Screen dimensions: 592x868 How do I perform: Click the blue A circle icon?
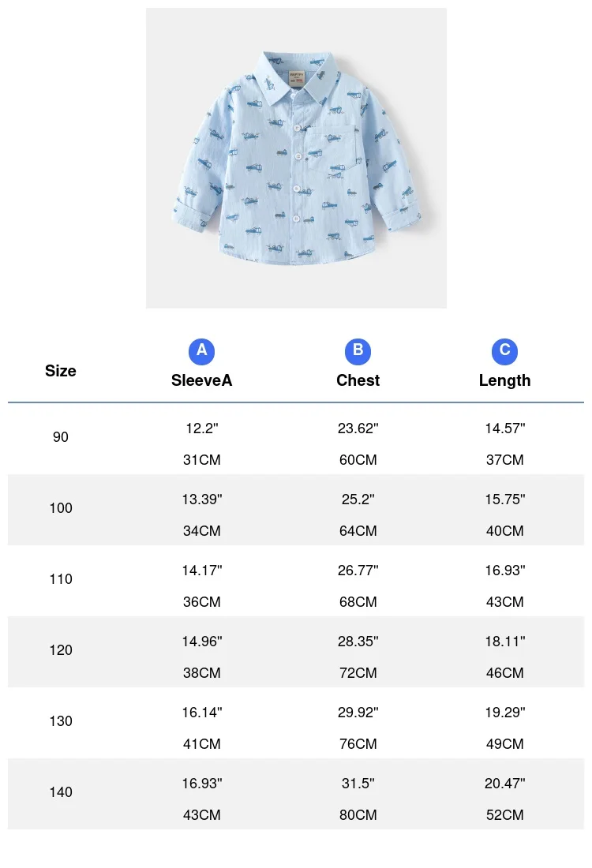(201, 351)
